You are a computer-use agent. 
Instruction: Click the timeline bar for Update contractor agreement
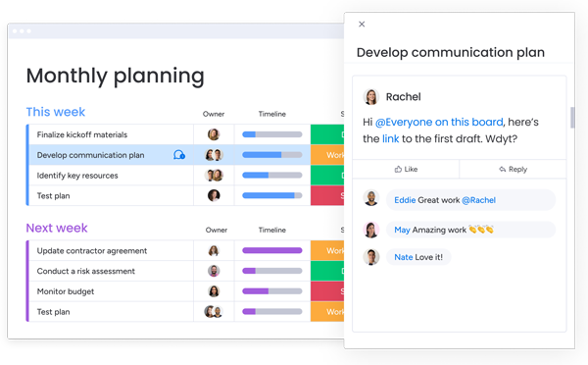coord(271,250)
